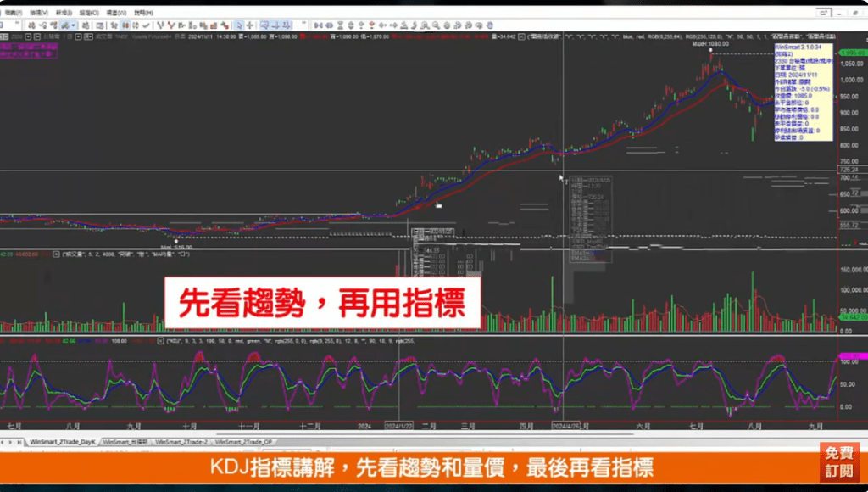868x492 pixels.
Task: Go to the next workspace tab arrow
Action: (x=10, y=442)
